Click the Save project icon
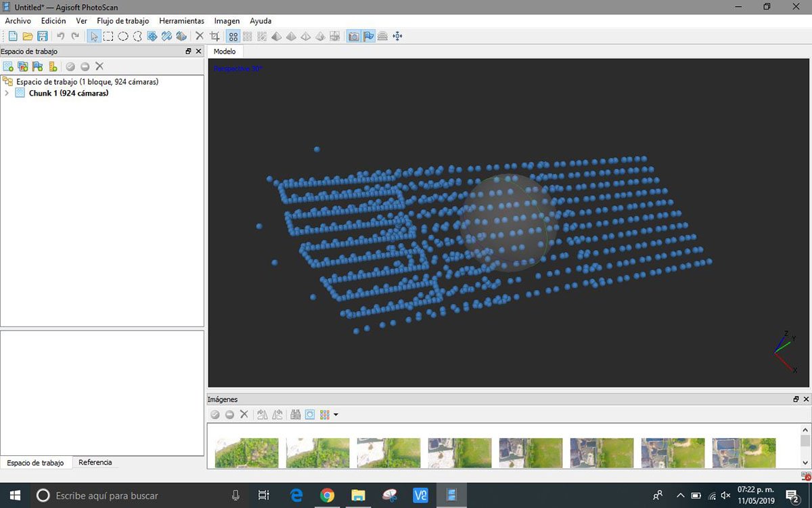The width and height of the screenshot is (812, 508). pyautogui.click(x=42, y=36)
